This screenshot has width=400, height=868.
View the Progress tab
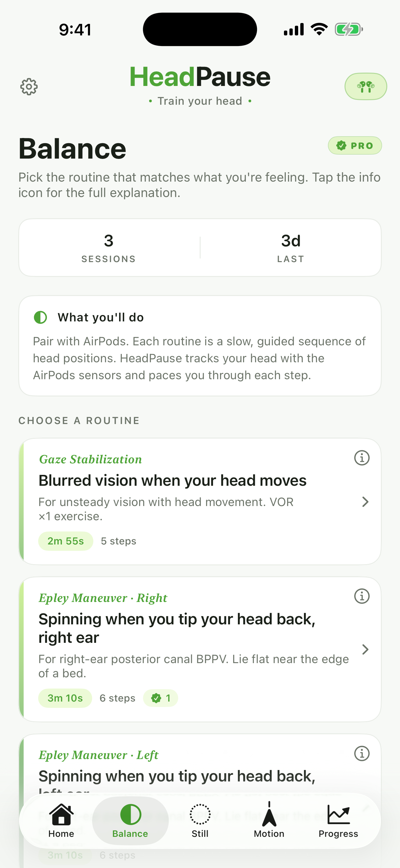338,820
